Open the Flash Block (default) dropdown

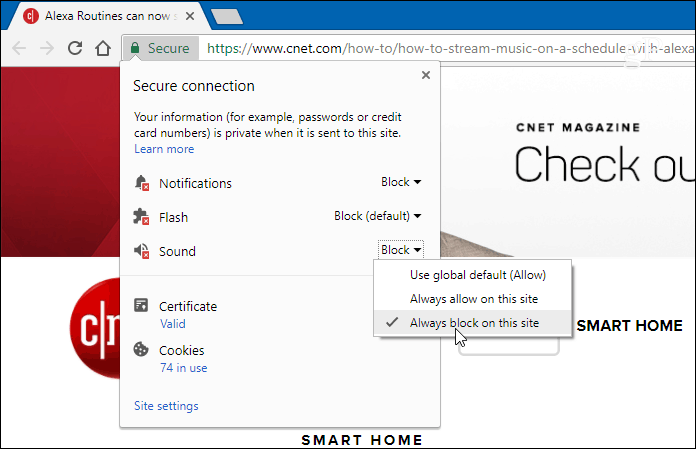[x=378, y=216]
